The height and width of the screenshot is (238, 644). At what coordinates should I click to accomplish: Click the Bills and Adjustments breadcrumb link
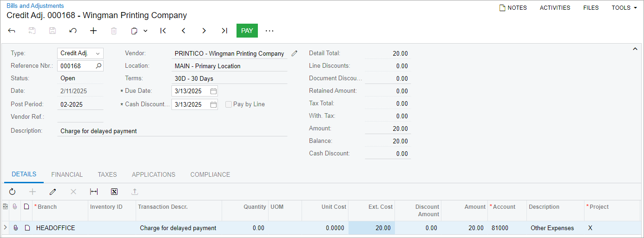pos(35,6)
